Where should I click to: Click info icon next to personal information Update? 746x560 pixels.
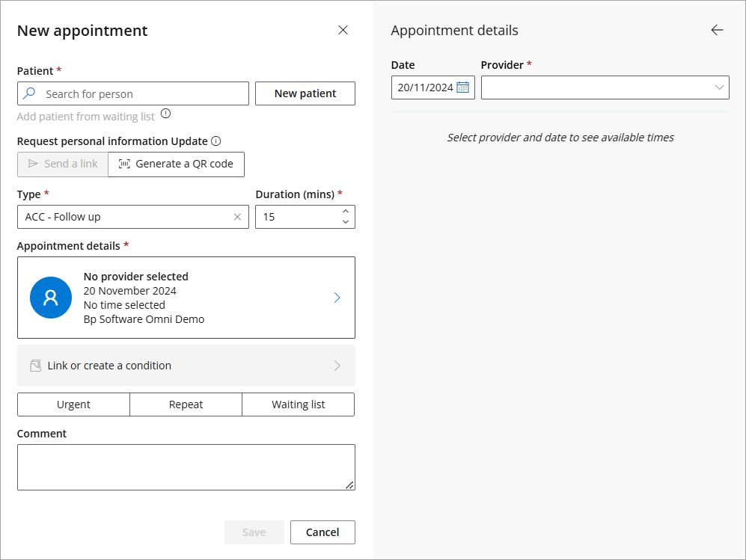(x=216, y=141)
